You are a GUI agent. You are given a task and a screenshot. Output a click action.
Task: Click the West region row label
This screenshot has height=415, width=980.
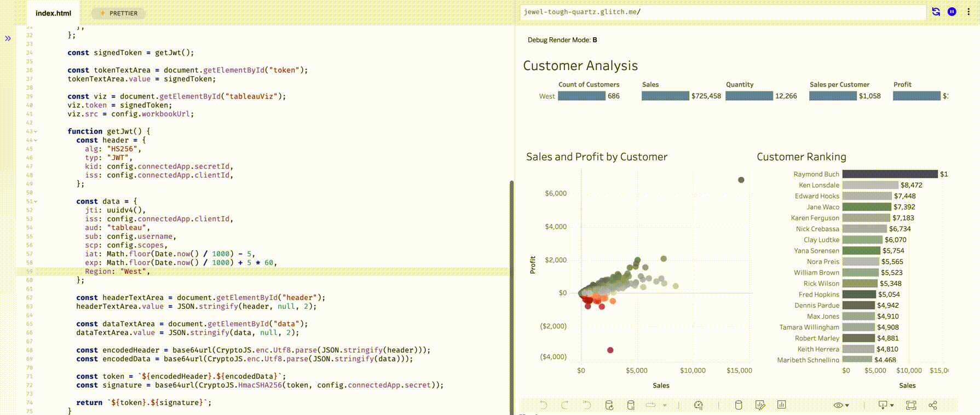click(x=547, y=96)
